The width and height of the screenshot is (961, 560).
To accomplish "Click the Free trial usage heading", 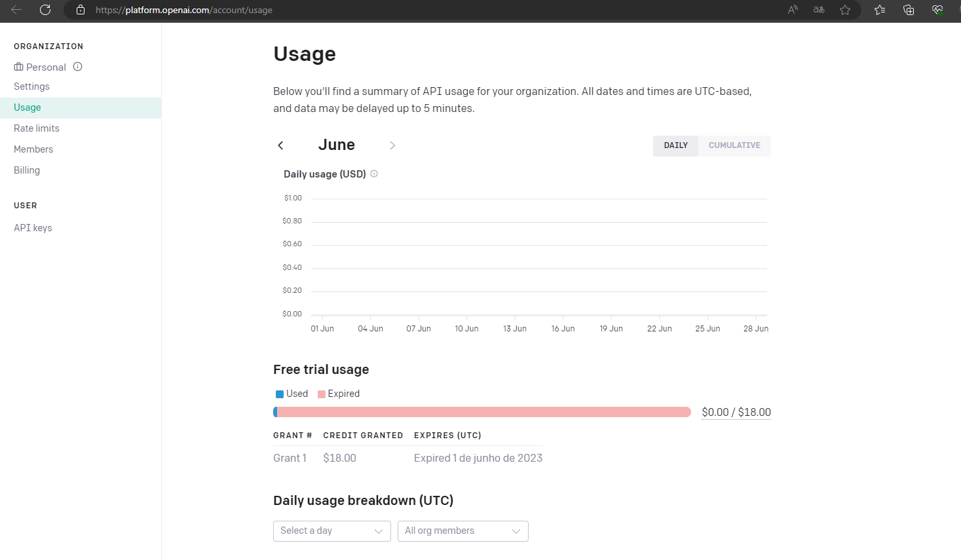I will point(321,369).
